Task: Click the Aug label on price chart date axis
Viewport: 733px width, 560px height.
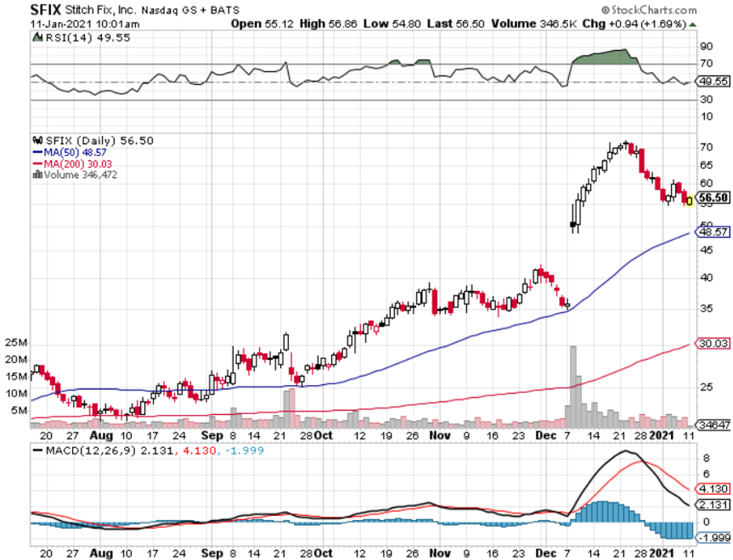Action: point(101,435)
